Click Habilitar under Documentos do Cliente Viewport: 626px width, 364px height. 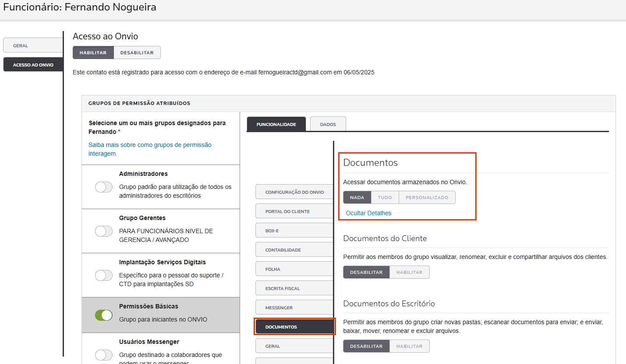click(x=409, y=272)
